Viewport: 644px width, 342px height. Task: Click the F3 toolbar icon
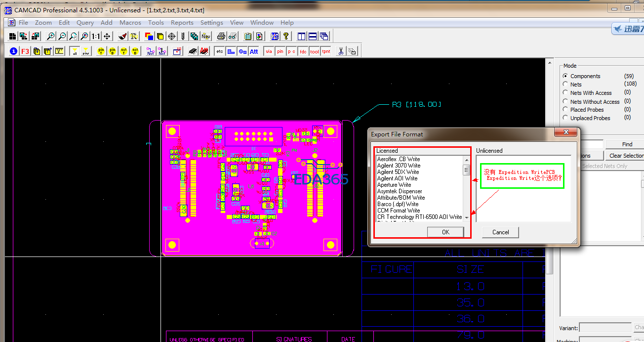tap(25, 51)
